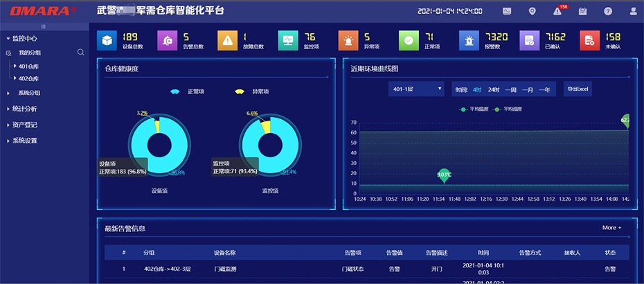This screenshot has width=644, height=284.
Task: Open the user profile icon
Action: point(633,11)
